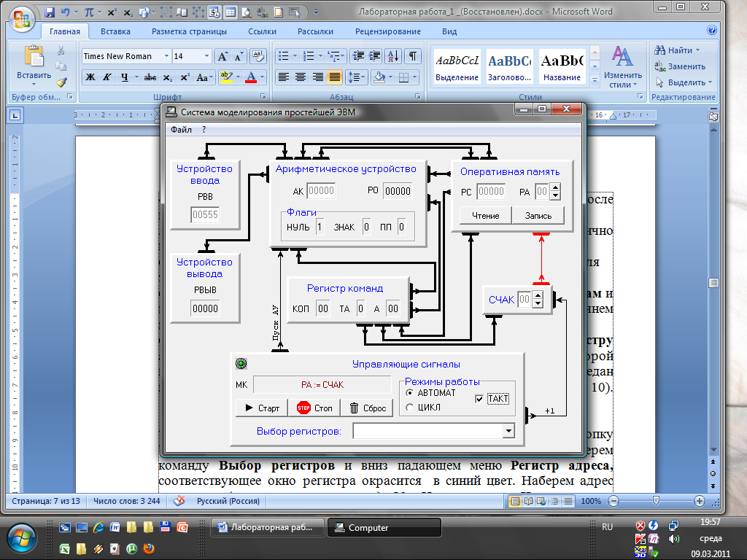Toggle the ТАКТ checkbox
This screenshot has width=747, height=560.
(479, 399)
